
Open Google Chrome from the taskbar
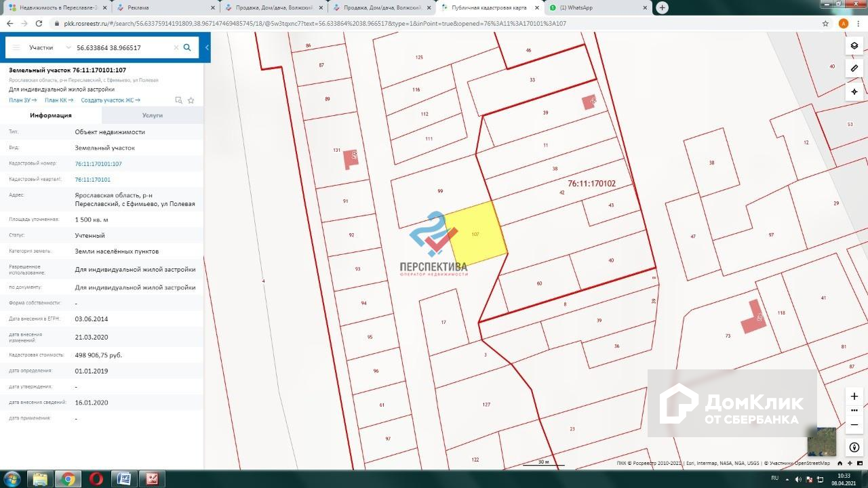tap(68, 479)
